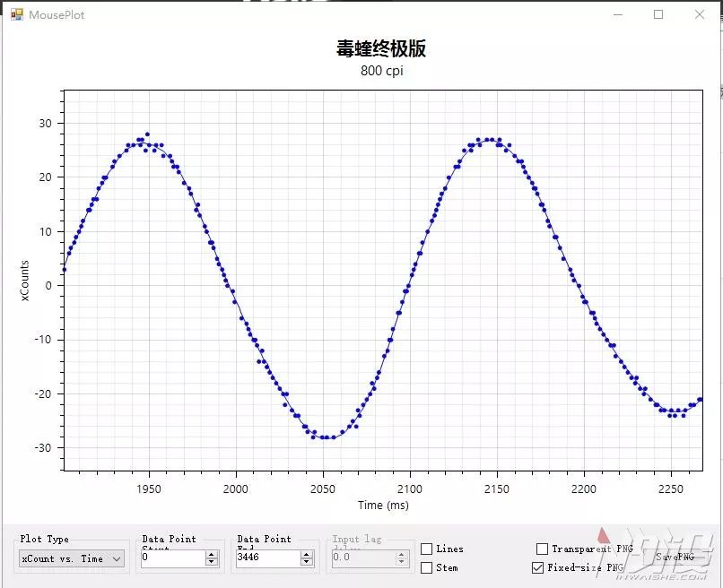Screen dimensions: 723x588
Task: Click the x-axis tick label 2100
Action: [x=409, y=489]
